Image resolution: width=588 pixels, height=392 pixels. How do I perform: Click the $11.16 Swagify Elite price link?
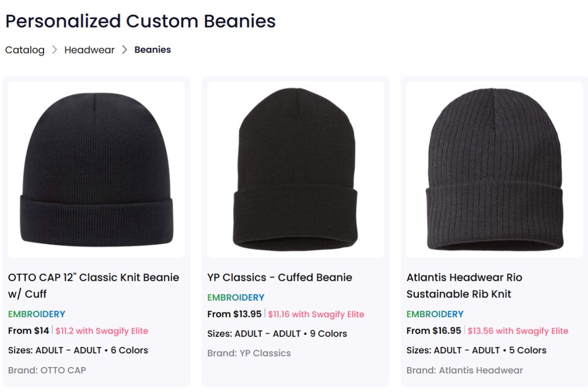coord(315,314)
